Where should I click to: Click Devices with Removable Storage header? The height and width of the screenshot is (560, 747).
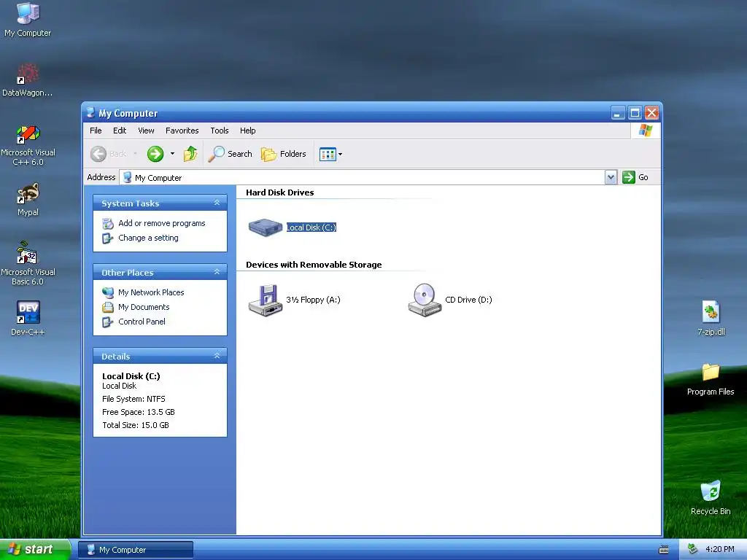314,265
